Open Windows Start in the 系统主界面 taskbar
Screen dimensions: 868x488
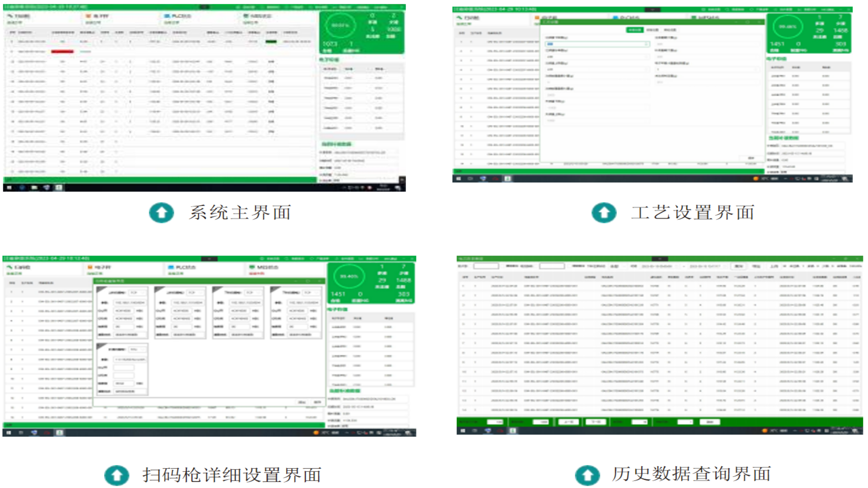point(9,188)
